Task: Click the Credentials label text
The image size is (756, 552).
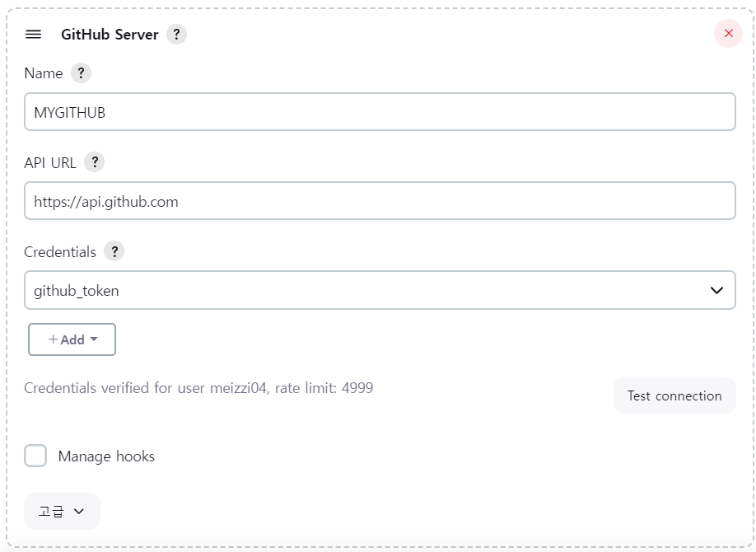Action: [60, 252]
